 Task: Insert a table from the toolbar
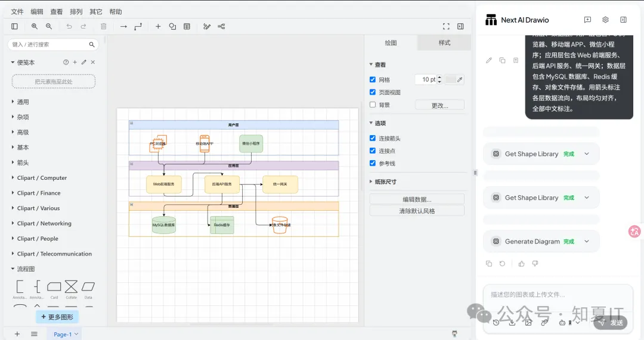point(187,26)
